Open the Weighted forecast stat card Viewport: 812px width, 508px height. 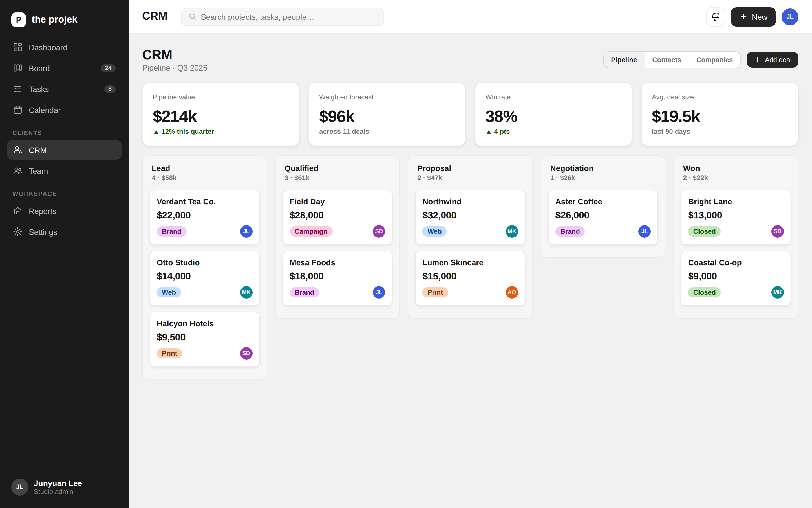(x=387, y=114)
